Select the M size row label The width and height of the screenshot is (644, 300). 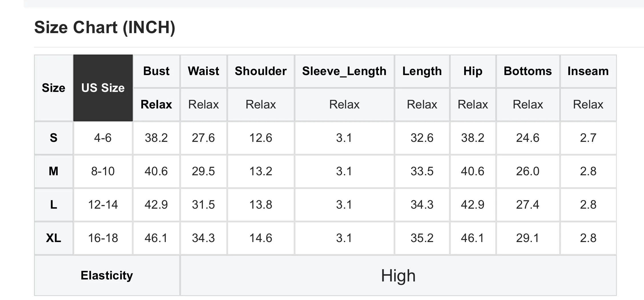tap(54, 171)
